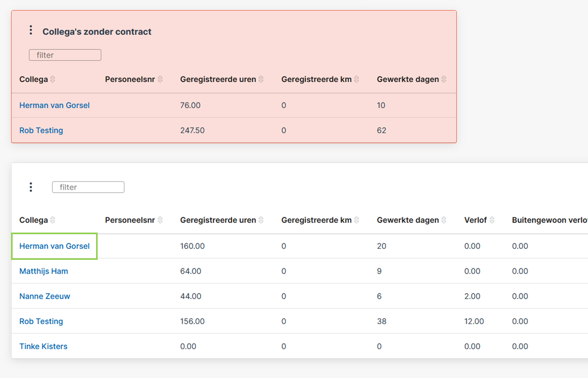Screen dimensions: 588x378
Task: Select the 64.00 hours cell
Action: point(191,271)
